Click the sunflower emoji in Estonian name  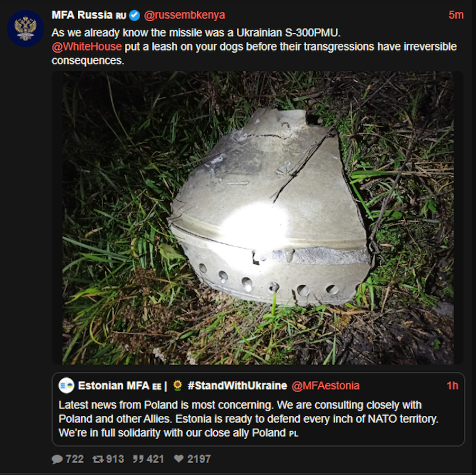[177, 385]
